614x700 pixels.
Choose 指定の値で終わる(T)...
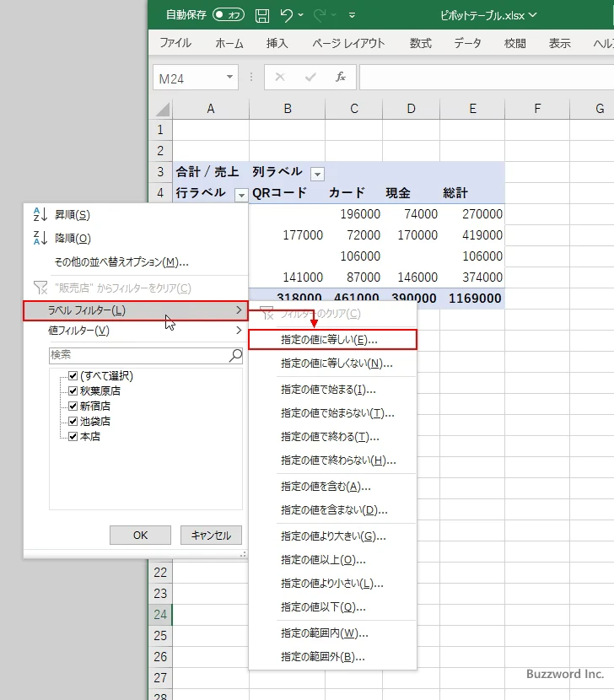coord(332,437)
